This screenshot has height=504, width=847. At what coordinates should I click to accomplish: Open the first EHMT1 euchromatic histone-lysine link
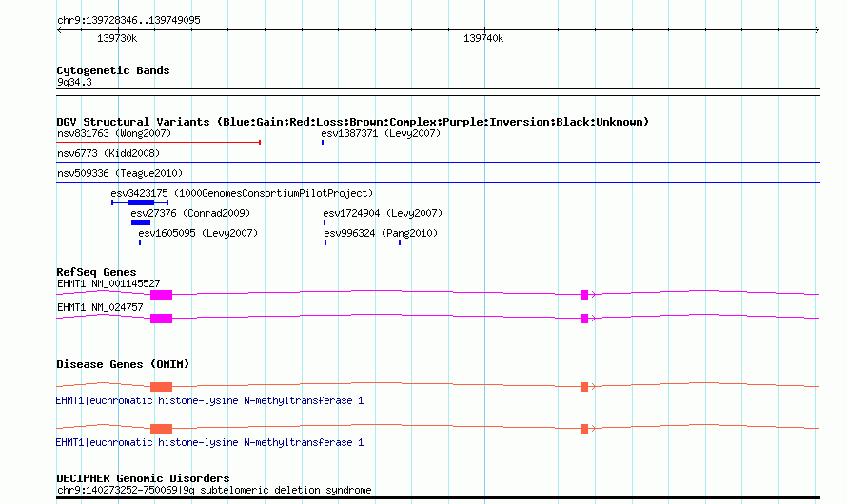209,400
